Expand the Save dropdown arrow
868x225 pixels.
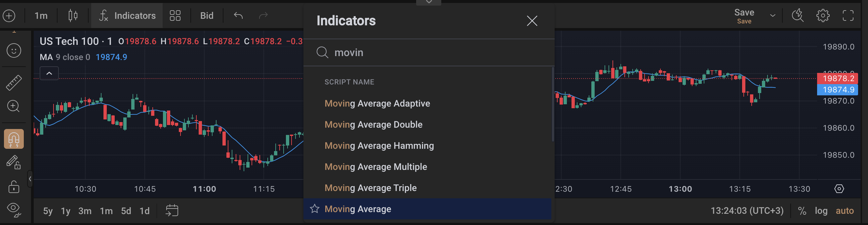click(x=773, y=16)
